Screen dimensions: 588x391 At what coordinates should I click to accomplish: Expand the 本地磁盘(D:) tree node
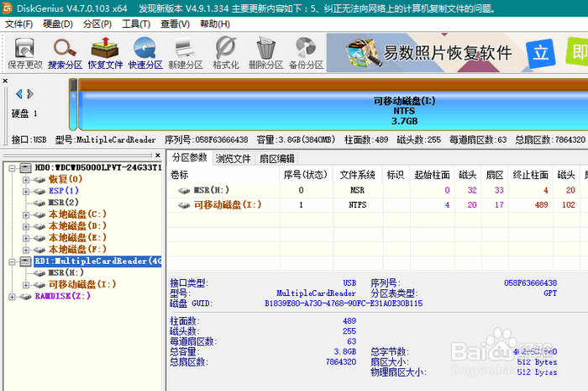click(26, 227)
